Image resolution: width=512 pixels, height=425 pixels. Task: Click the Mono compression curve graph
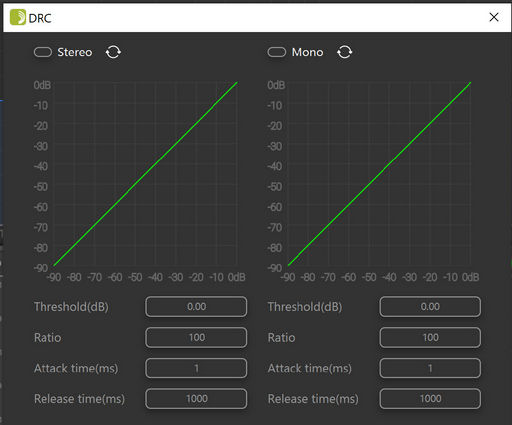coord(379,174)
